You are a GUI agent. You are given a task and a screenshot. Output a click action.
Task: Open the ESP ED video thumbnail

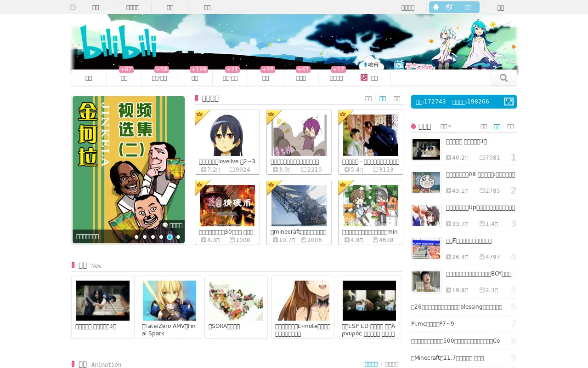click(x=369, y=300)
